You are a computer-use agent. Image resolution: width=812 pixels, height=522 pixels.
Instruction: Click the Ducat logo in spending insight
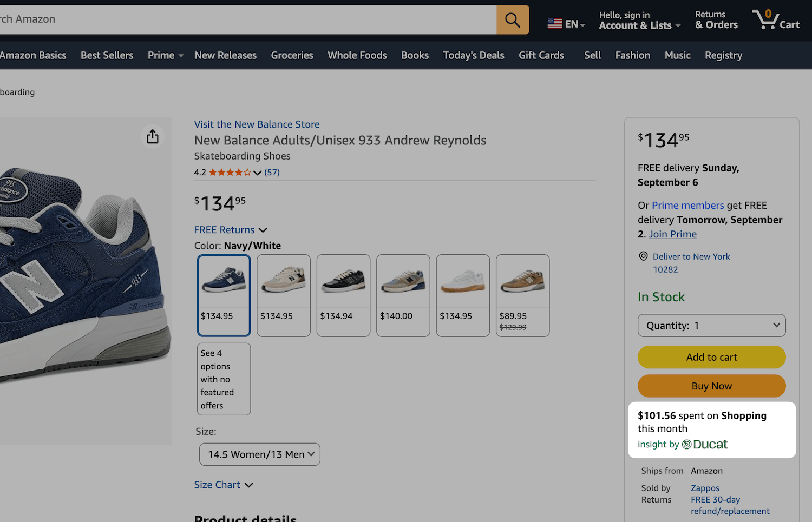pyautogui.click(x=705, y=444)
